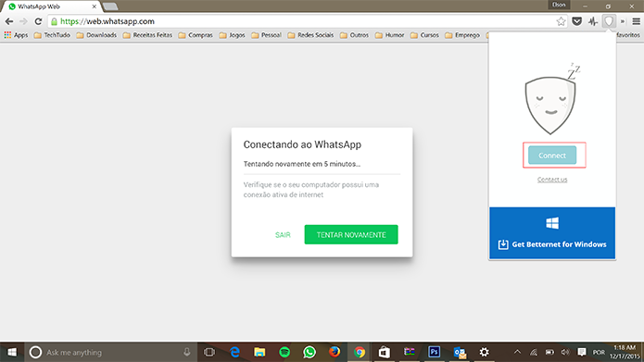The image size is (644, 362).
Task: Open the TechTudo bookmarks folder
Action: (52, 35)
